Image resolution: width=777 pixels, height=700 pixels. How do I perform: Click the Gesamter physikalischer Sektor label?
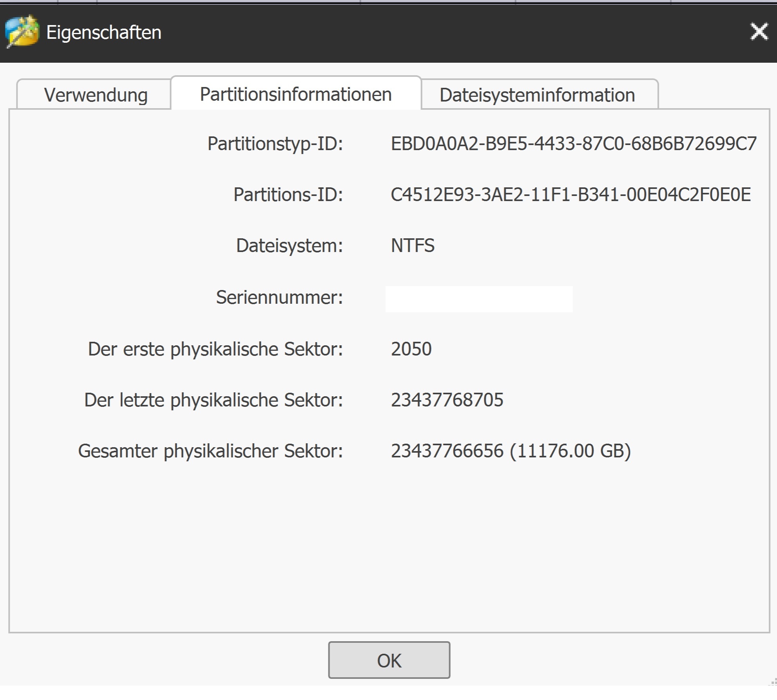pos(210,451)
